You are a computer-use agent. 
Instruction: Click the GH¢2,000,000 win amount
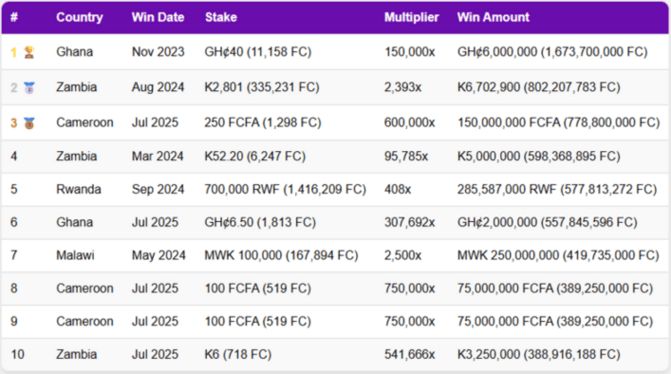[547, 222]
